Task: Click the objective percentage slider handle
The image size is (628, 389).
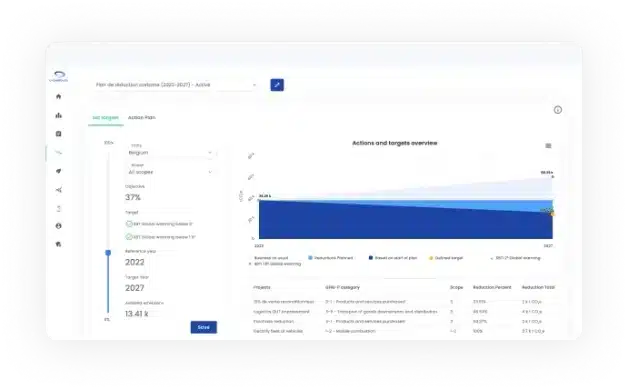Action: coord(108,253)
